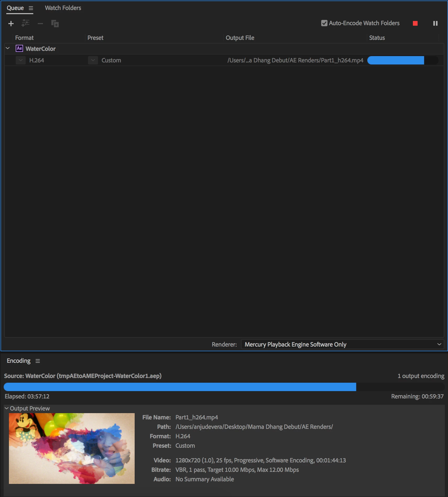
Task: Click the Path value in Encoding panel
Action: click(x=254, y=427)
